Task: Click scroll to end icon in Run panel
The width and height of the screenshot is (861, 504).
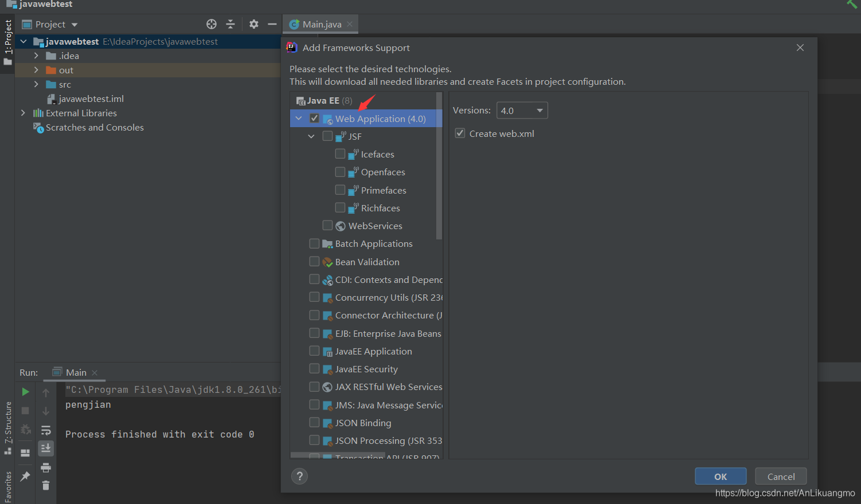Action: click(46, 448)
